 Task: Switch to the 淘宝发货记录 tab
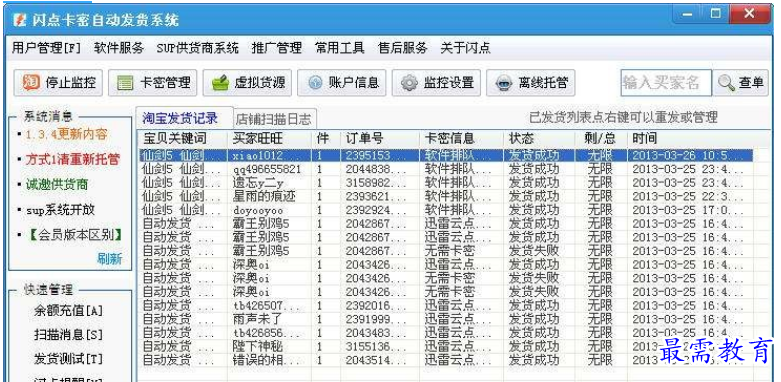pyautogui.click(x=180, y=118)
